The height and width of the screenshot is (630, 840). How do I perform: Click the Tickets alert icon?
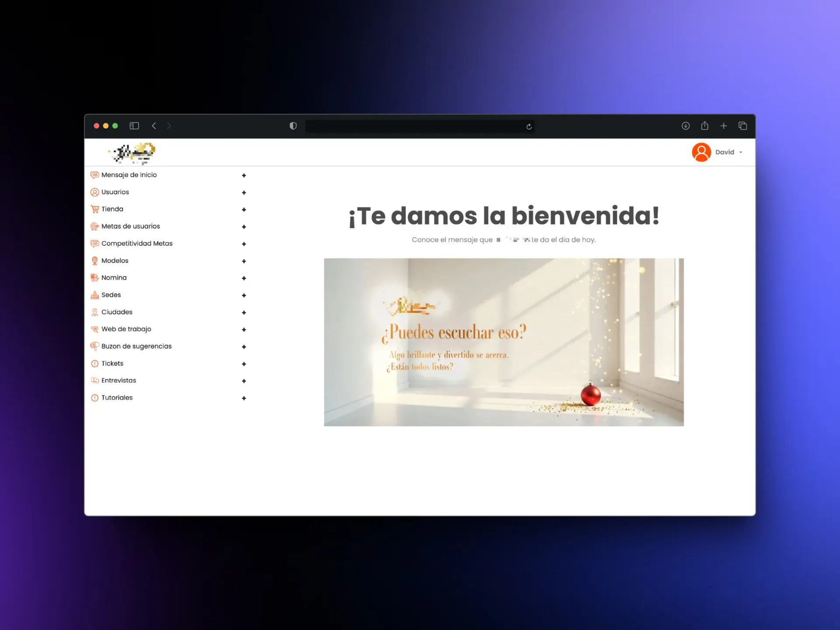tap(94, 364)
